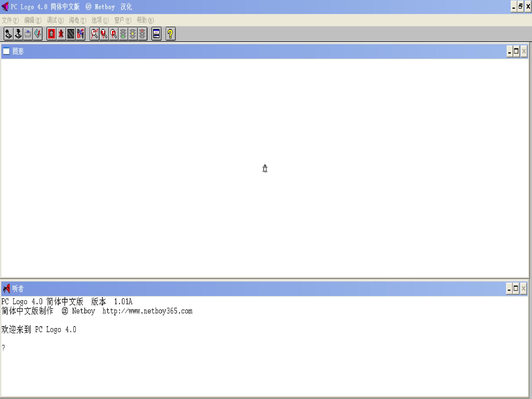This screenshot has width=532, height=399.
Task: Click the first magnifier trace icon
Action: pos(94,34)
